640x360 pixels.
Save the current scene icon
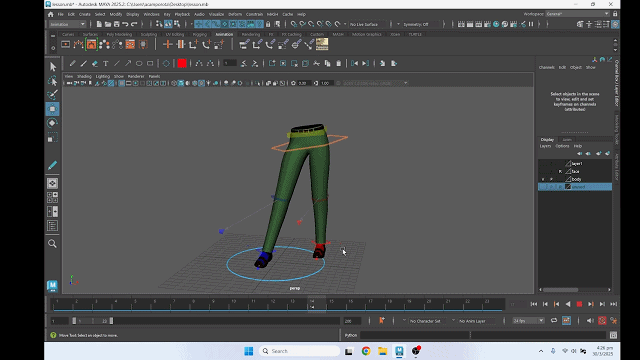(117, 24)
